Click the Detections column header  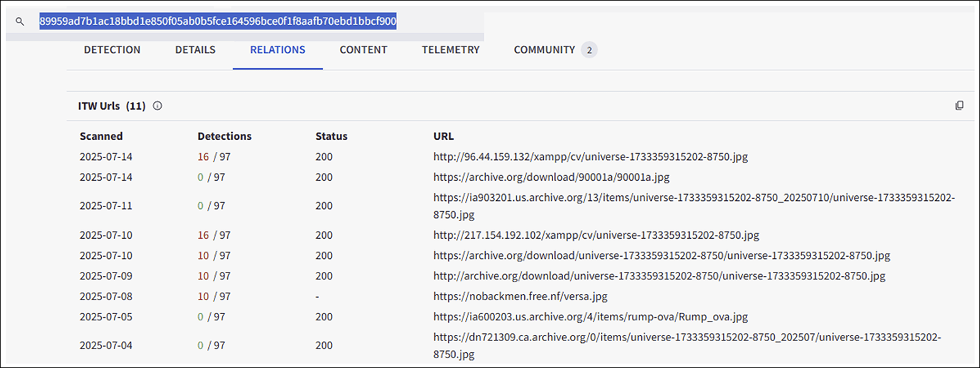coord(224,137)
